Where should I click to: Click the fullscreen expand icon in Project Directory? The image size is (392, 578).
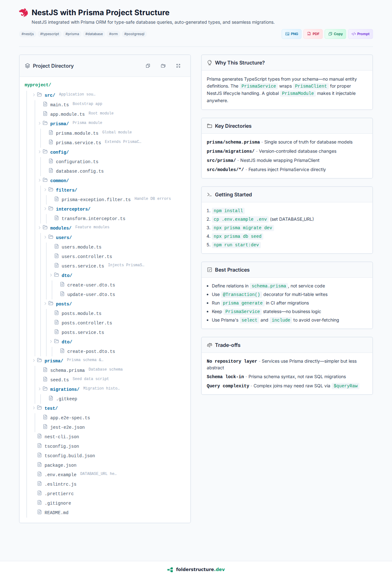178,66
